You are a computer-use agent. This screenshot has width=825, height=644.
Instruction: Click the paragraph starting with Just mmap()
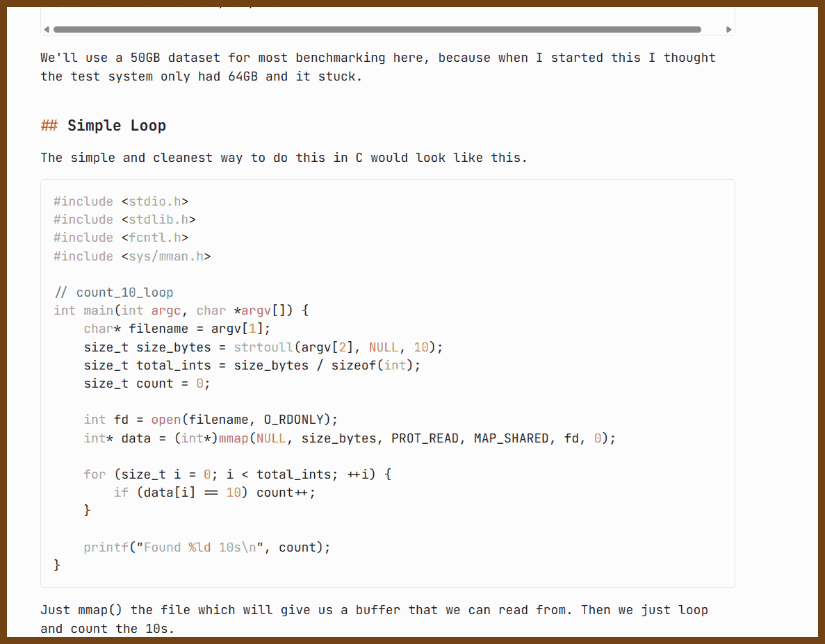374,619
